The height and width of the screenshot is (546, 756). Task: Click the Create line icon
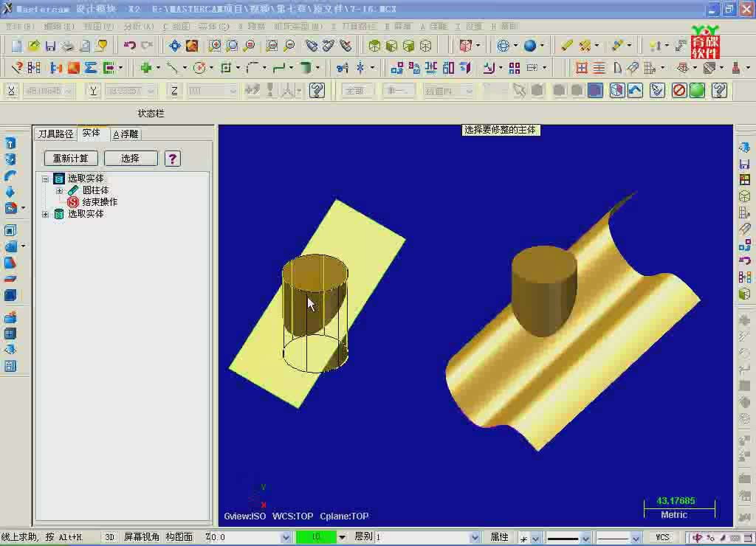tap(171, 68)
